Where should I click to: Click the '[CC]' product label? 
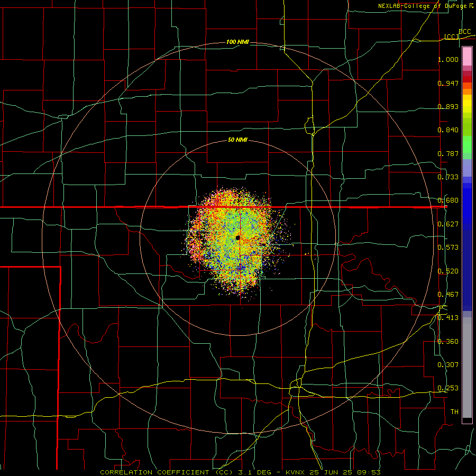click(x=452, y=36)
